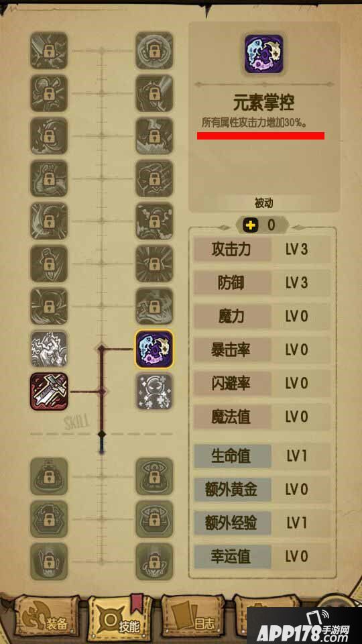Tap the top-left locked skill icon
The height and width of the screenshot is (644, 362).
(x=49, y=50)
